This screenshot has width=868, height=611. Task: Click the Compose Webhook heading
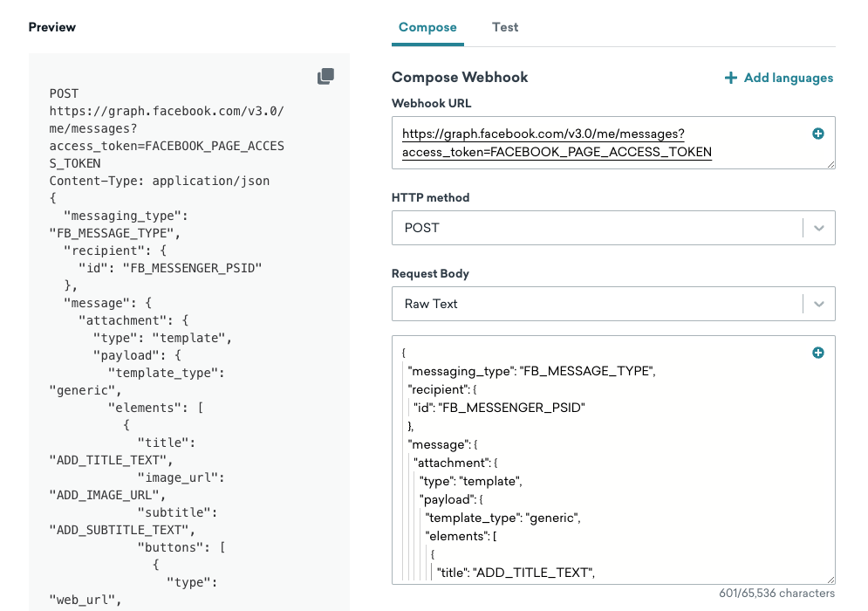click(460, 77)
